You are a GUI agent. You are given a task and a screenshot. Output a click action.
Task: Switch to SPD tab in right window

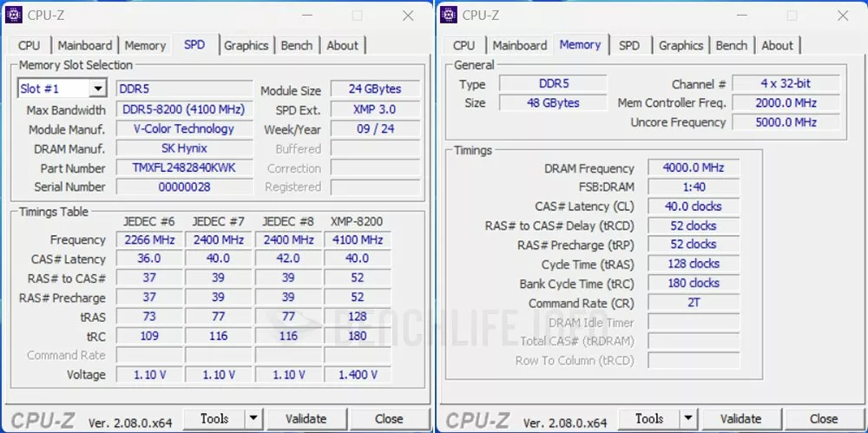point(628,46)
